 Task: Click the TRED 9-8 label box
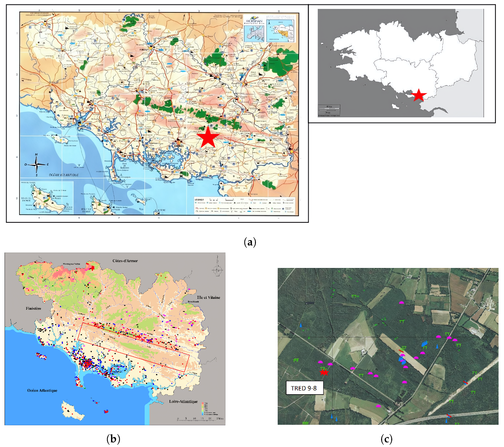point(304,388)
